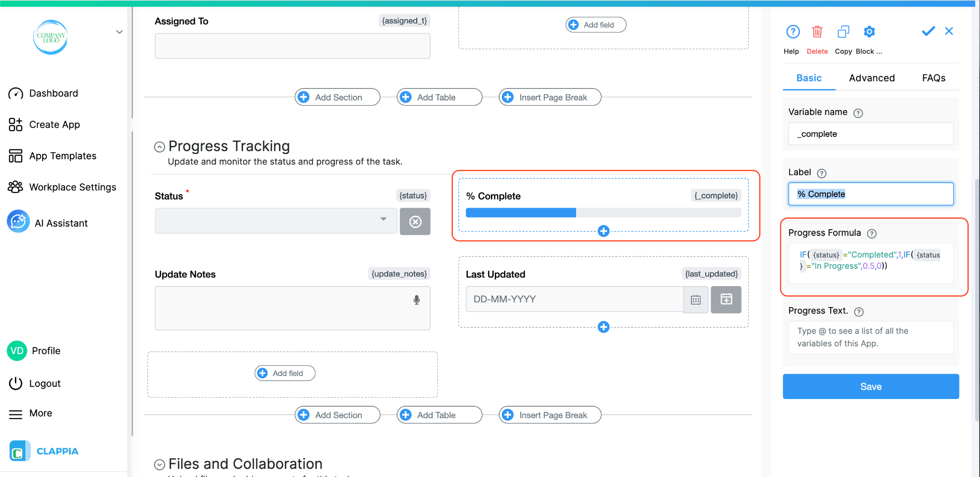Open App Templates in the sidebar
This screenshot has width=980, height=477.
tap(62, 155)
